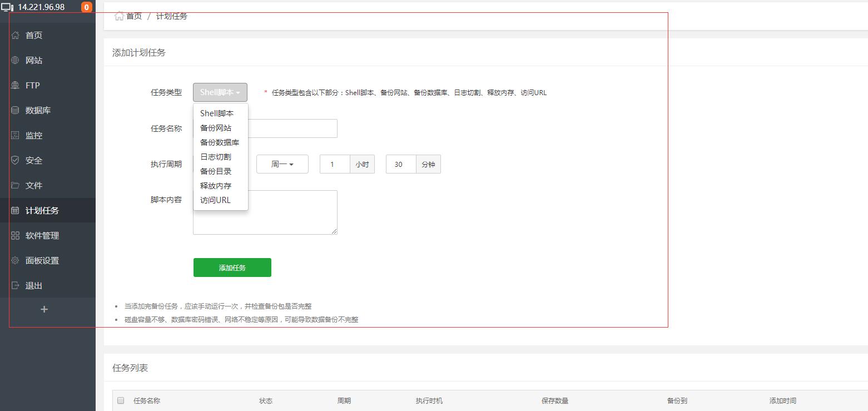Click the database icon beside 数据库
The height and width of the screenshot is (411, 868).
[15, 110]
